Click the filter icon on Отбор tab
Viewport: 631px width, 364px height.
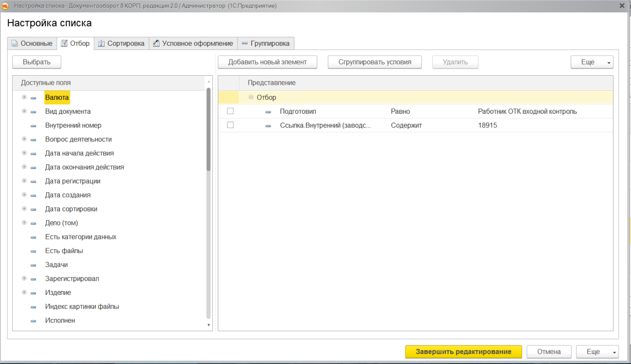pos(64,43)
